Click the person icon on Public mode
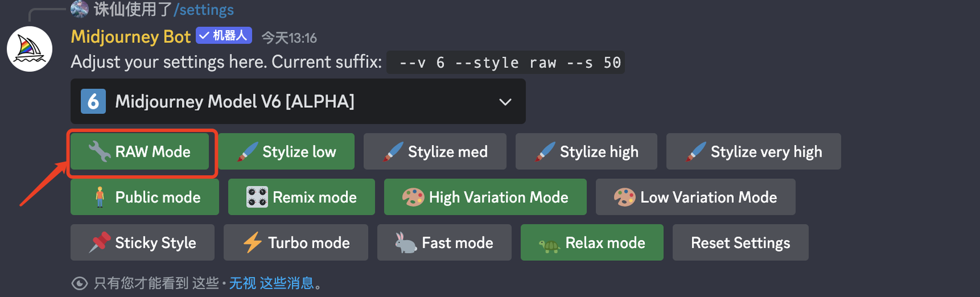The height and width of the screenshot is (297, 980). pos(99,197)
